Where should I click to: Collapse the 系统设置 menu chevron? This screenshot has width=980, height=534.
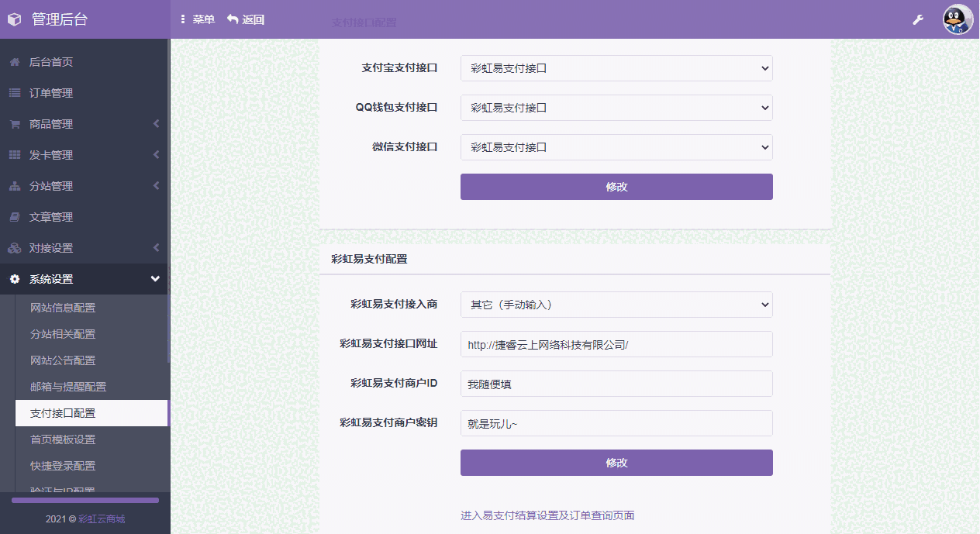[155, 279]
